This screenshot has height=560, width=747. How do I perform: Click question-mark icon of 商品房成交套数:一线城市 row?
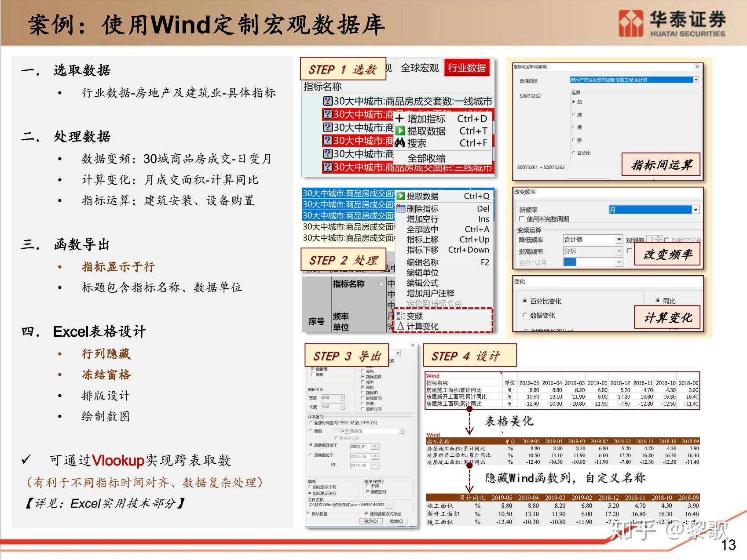point(327,101)
